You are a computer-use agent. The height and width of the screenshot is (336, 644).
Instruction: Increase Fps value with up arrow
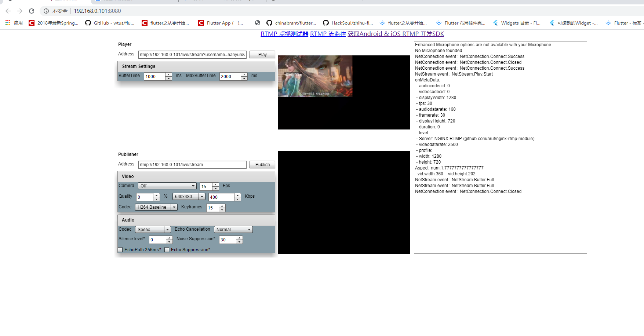coord(216,185)
